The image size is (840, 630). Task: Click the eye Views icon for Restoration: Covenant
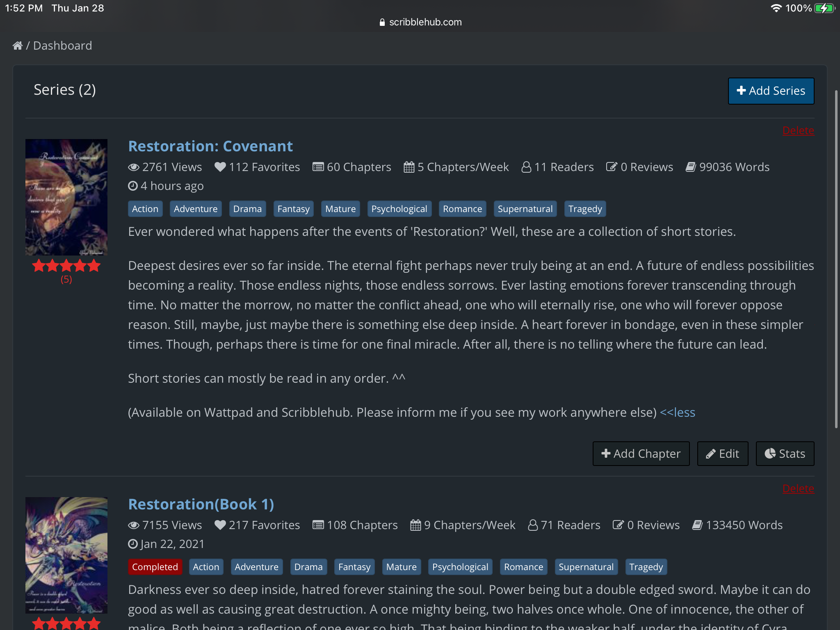pyautogui.click(x=133, y=167)
